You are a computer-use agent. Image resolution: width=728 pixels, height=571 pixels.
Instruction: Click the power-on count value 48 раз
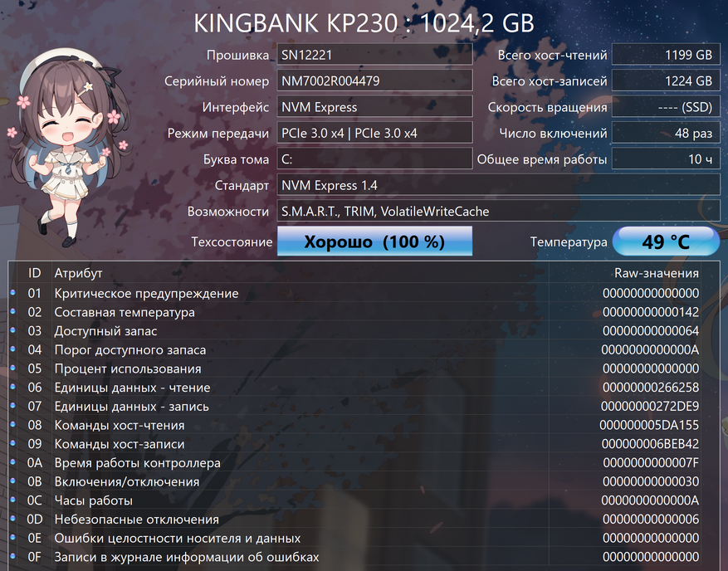(x=666, y=133)
